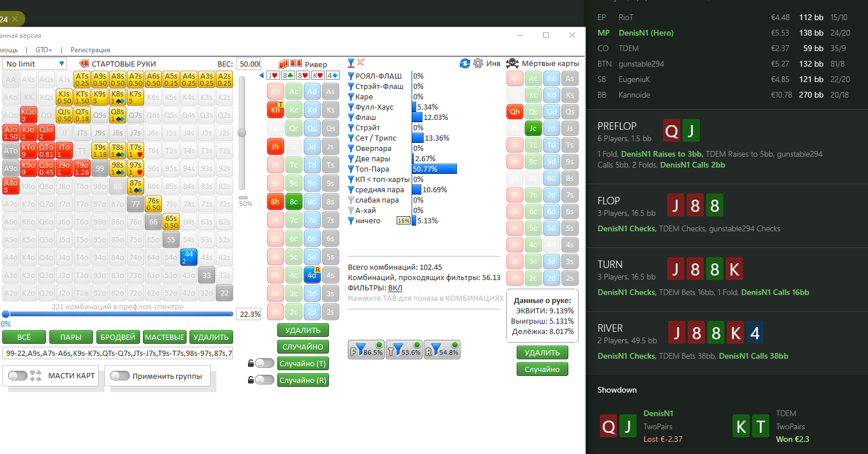
Task: Open the Регистрация menu
Action: 90,50
